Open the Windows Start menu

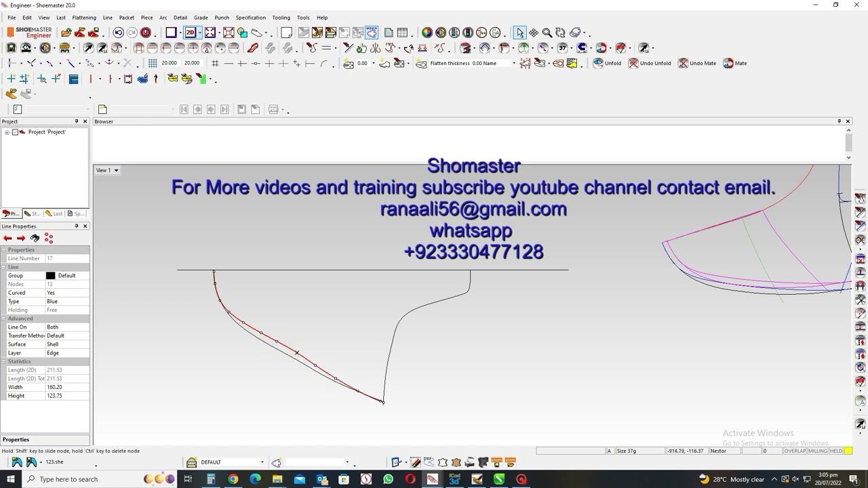[x=12, y=479]
